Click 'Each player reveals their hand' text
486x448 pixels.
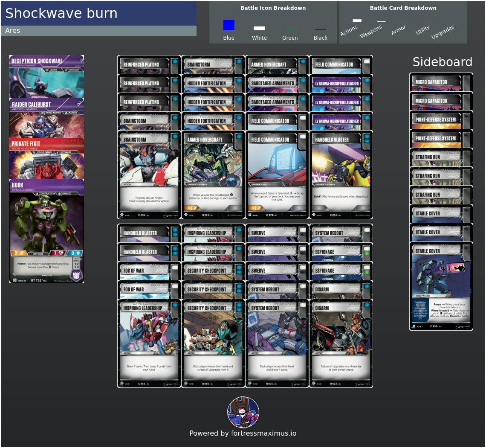[213, 368]
